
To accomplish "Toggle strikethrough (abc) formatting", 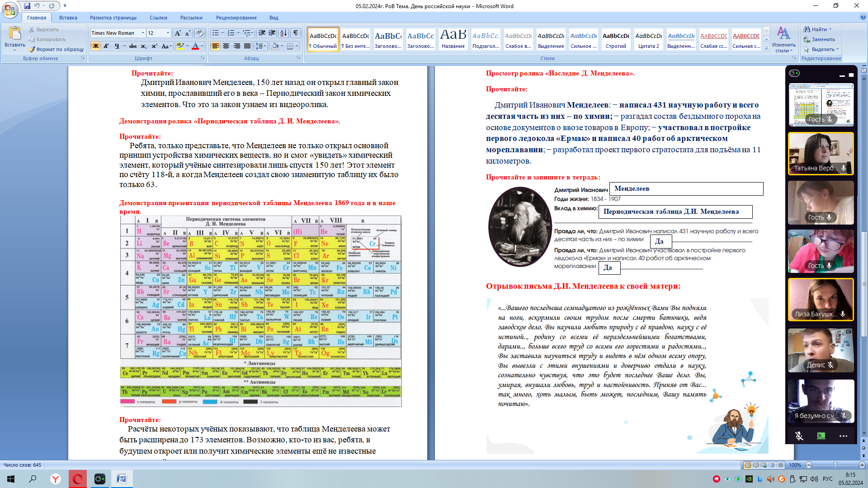I will pos(132,46).
